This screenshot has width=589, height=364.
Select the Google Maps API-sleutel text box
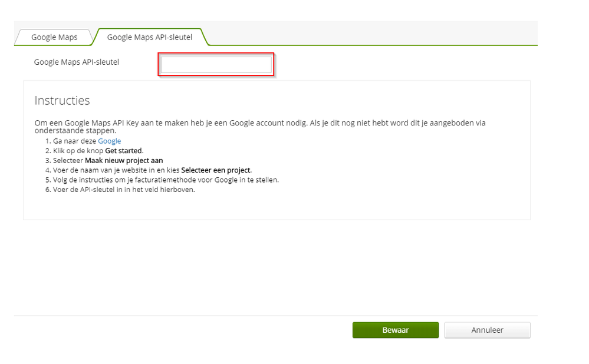[216, 64]
